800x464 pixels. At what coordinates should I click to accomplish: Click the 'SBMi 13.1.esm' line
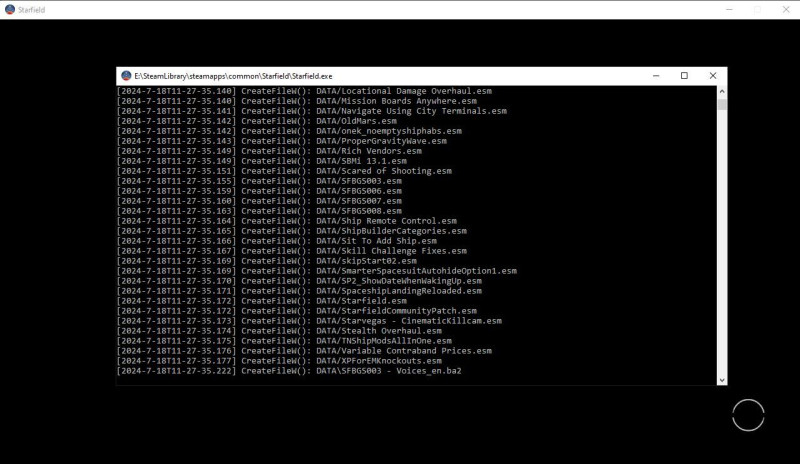tap(262, 161)
